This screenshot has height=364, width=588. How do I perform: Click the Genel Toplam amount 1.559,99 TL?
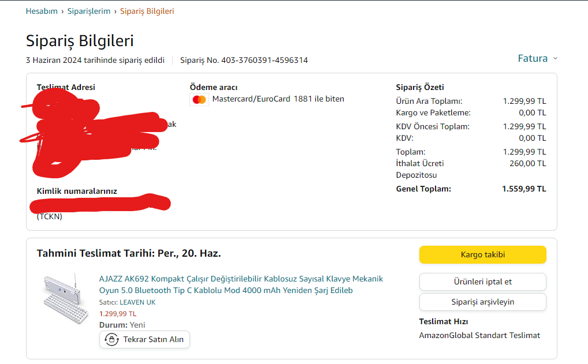(x=524, y=189)
